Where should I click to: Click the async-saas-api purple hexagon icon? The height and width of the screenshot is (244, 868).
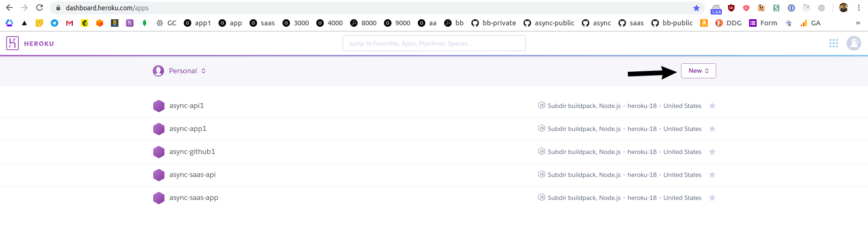(x=159, y=175)
